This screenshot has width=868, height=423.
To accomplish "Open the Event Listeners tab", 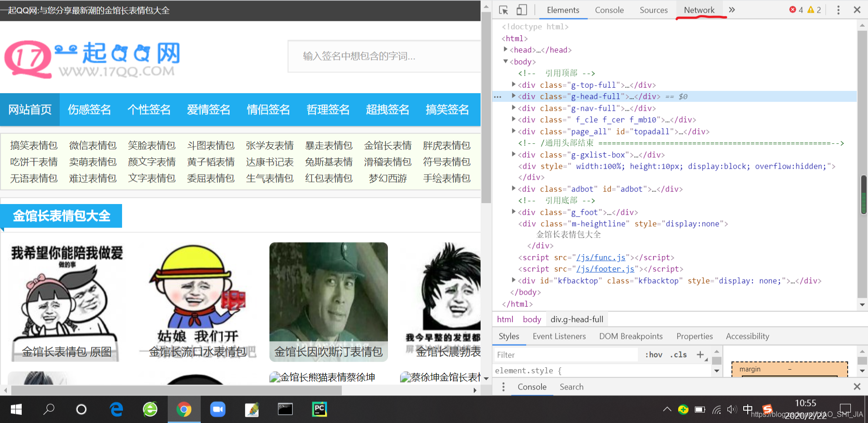I will click(559, 336).
